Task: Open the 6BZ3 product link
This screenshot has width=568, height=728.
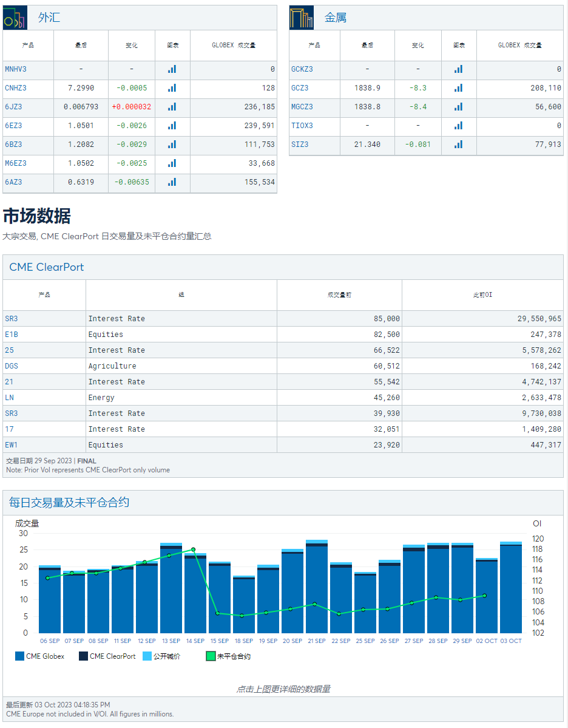Action: point(13,145)
